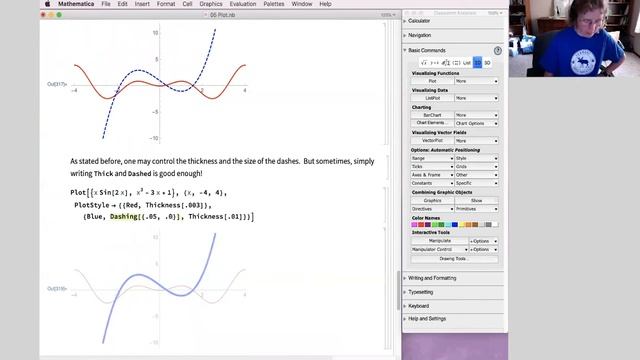Open the Style options dropdown
Screen dimensions: 640x360
click(x=476, y=158)
